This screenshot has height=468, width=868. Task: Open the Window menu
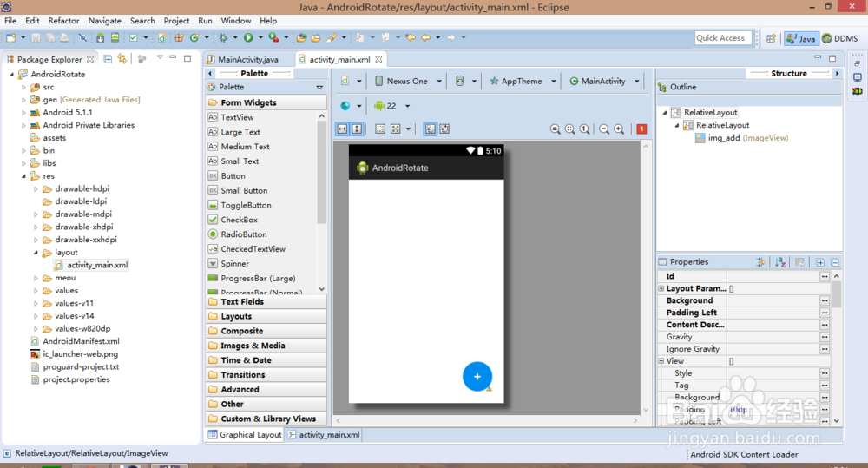(236, 21)
